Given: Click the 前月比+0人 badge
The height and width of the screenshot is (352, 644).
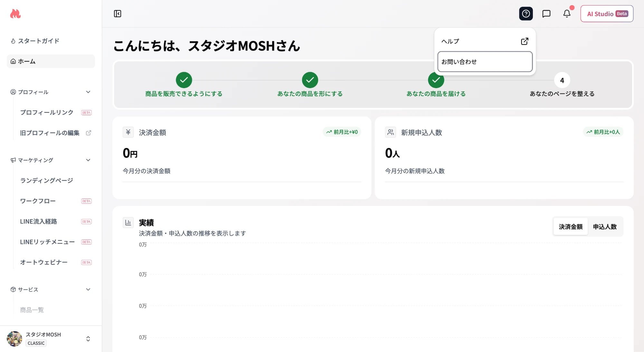Looking at the screenshot, I should coord(603,132).
